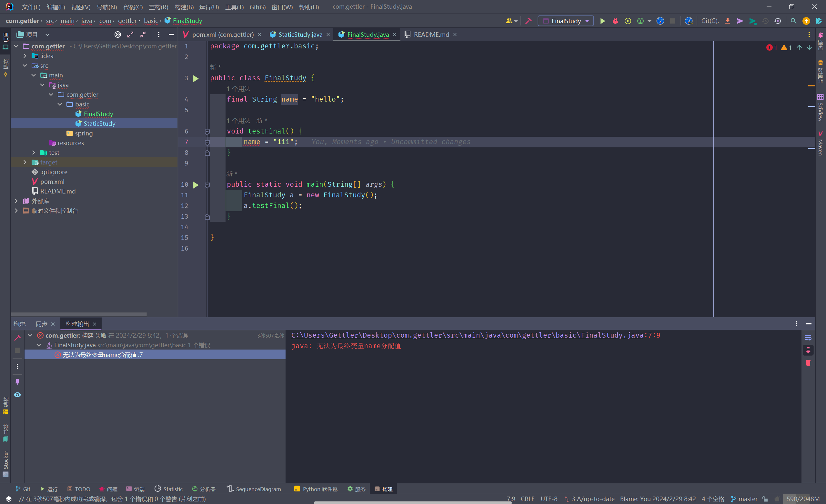This screenshot has width=826, height=504.
Task: Click run gutter icon beside main method
Action: click(196, 185)
